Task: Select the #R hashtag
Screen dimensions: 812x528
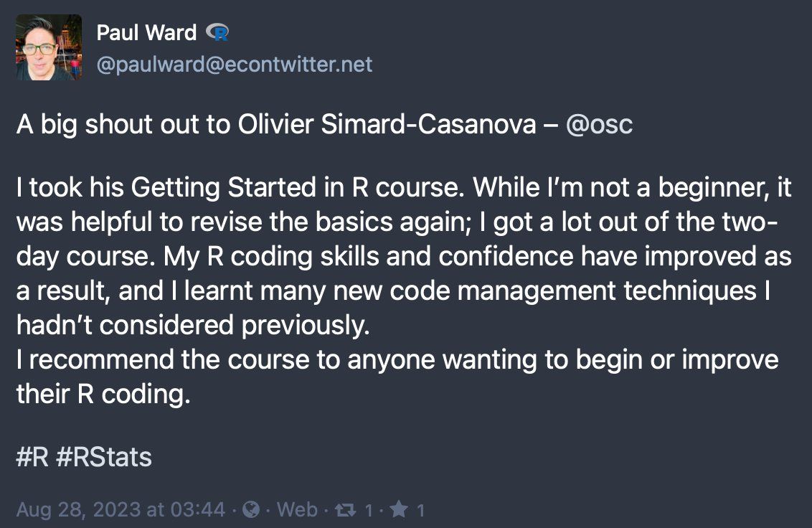Action: pos(32,458)
